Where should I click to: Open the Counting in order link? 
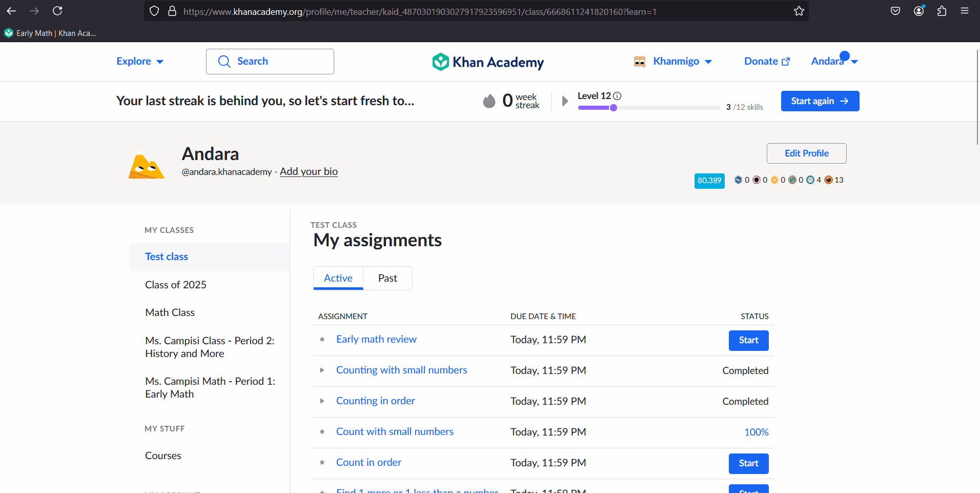(x=375, y=401)
